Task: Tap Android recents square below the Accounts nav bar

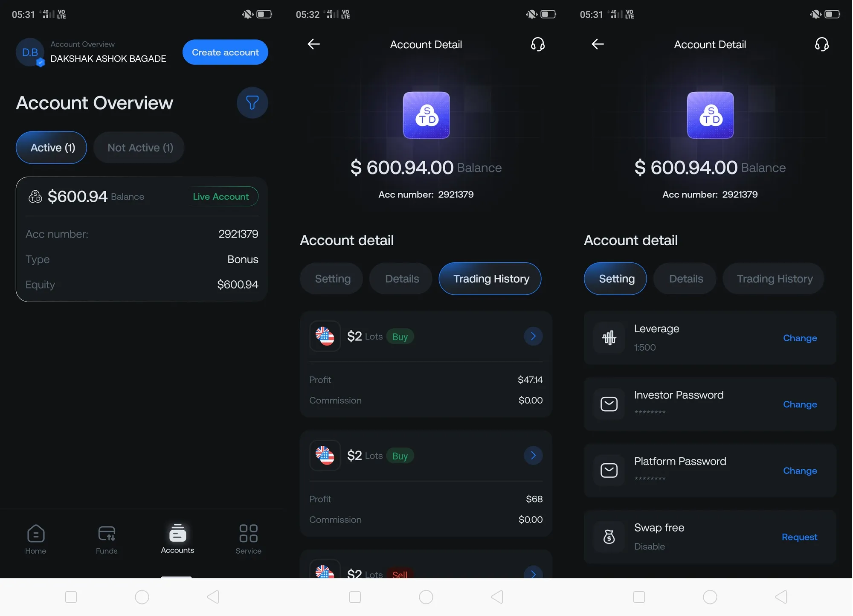Action: [71, 597]
